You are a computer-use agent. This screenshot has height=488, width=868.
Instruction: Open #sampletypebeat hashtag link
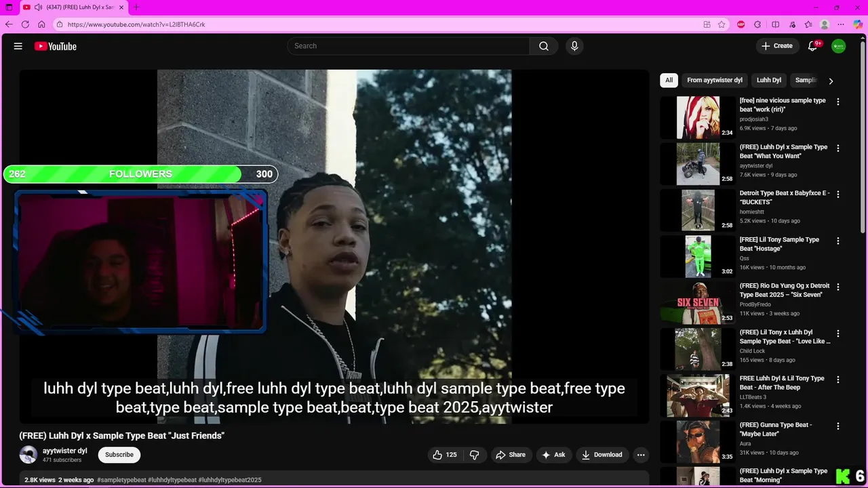click(121, 480)
